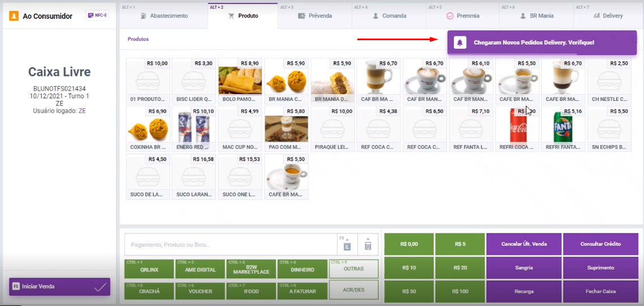Click the orange consumer user icon
The width and height of the screenshot is (644, 306).
coord(14,16)
